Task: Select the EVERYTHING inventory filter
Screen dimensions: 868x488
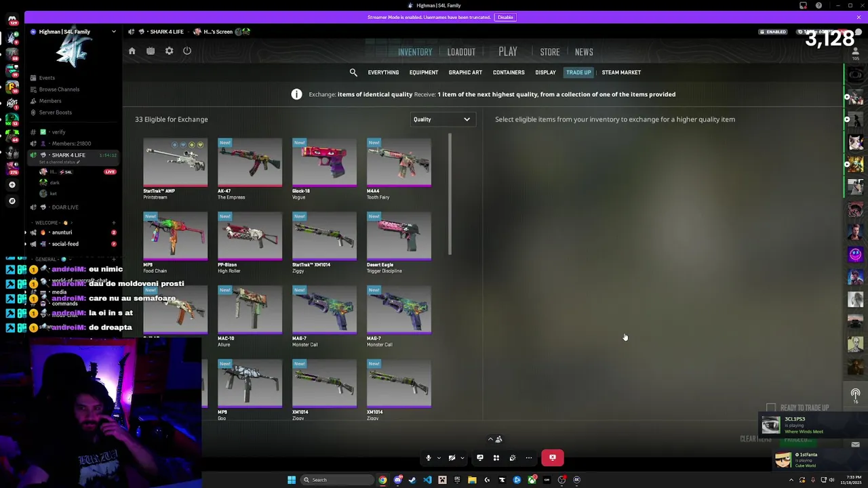Action: pyautogui.click(x=383, y=73)
